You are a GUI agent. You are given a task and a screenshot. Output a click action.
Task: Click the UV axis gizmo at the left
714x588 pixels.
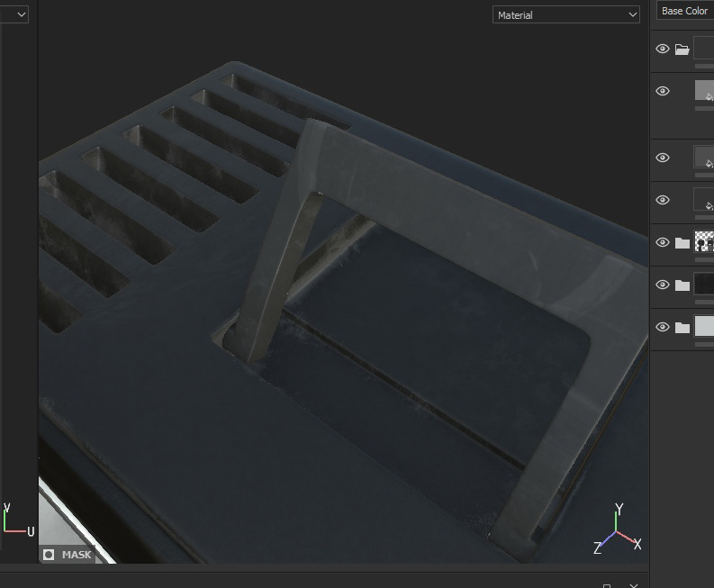[18, 520]
